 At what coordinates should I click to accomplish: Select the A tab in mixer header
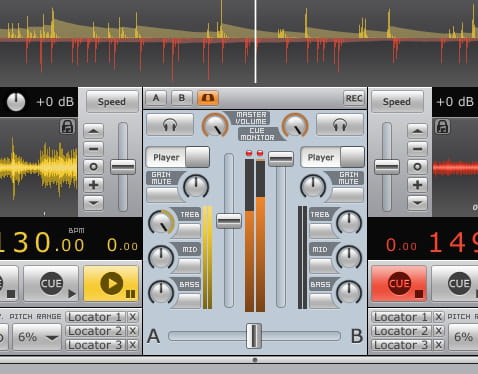pyautogui.click(x=156, y=98)
